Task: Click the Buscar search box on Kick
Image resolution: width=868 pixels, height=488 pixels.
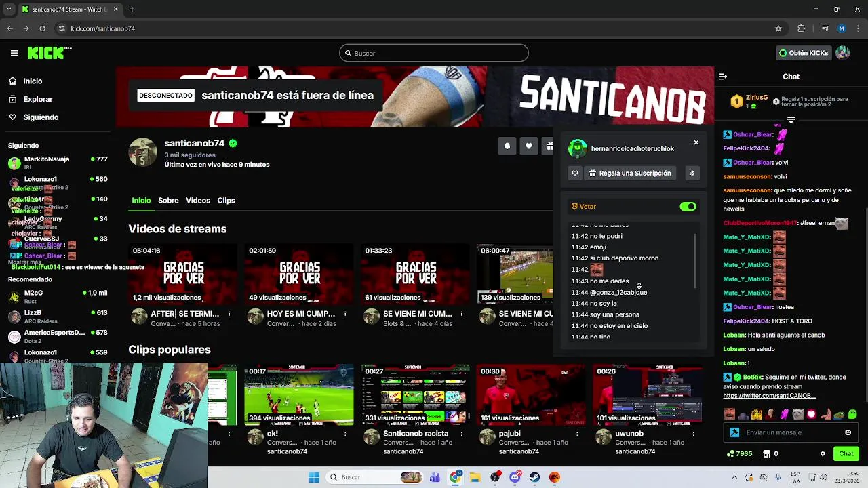Action: 434,53
